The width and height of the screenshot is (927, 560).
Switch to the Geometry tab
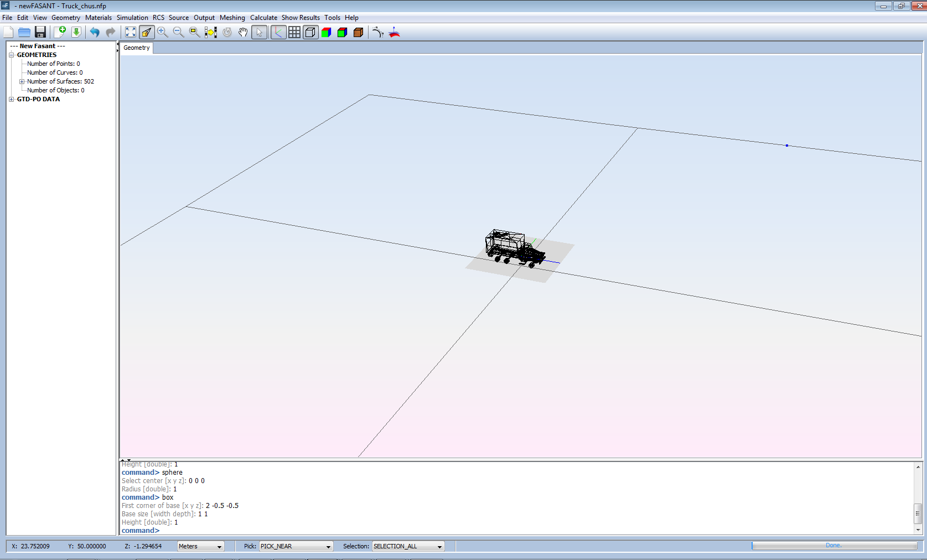[x=137, y=48]
